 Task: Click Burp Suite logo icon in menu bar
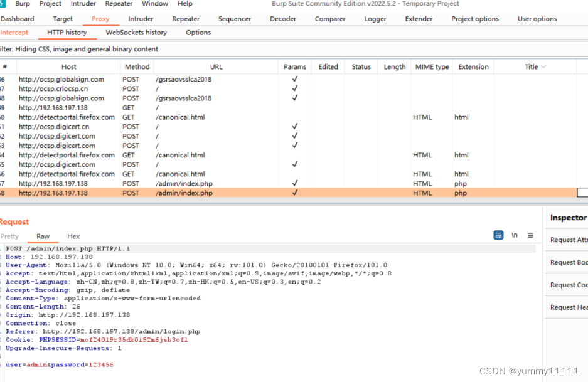tap(3, 4)
